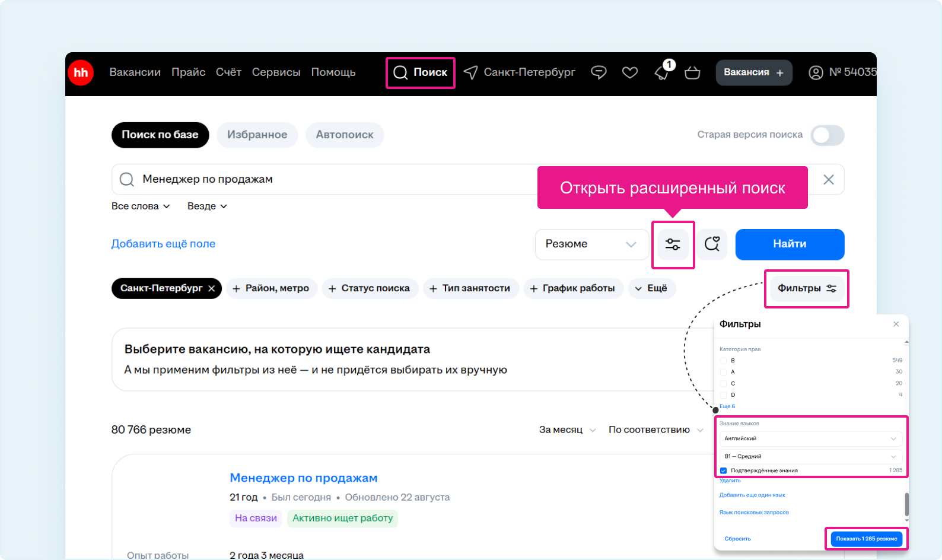942x560 pixels.
Task: Save search with heart-magnifier icon
Action: (x=712, y=244)
